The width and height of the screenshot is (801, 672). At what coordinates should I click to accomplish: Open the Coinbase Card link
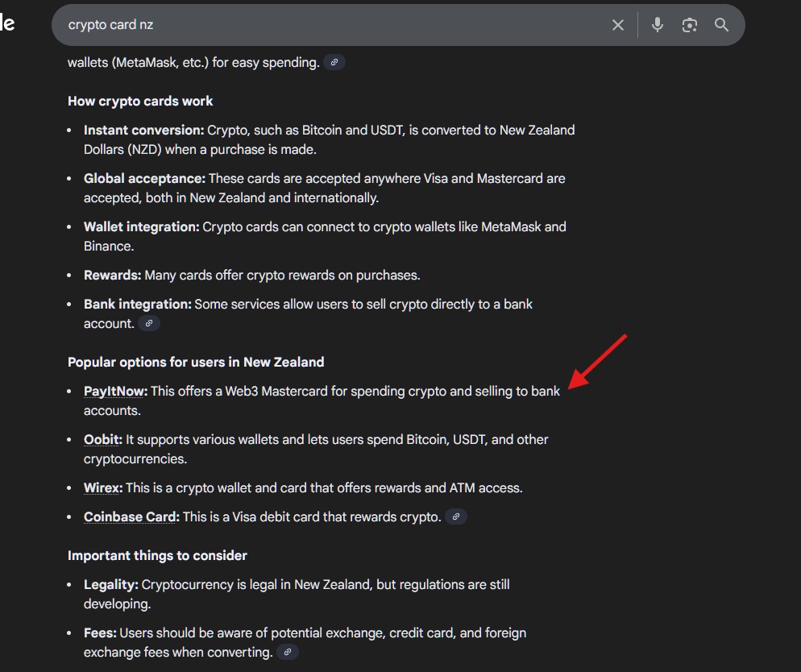(x=131, y=516)
